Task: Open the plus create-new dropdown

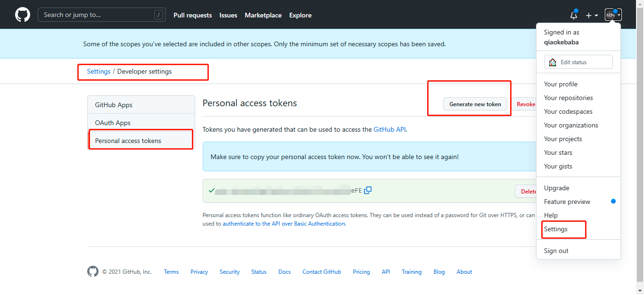Action: (592, 15)
